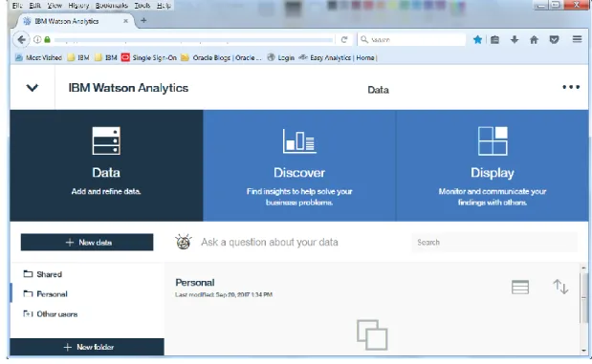Image resolution: width=592 pixels, height=364 pixels.
Task: Click the empty folder placeholder icon
Action: (x=372, y=334)
